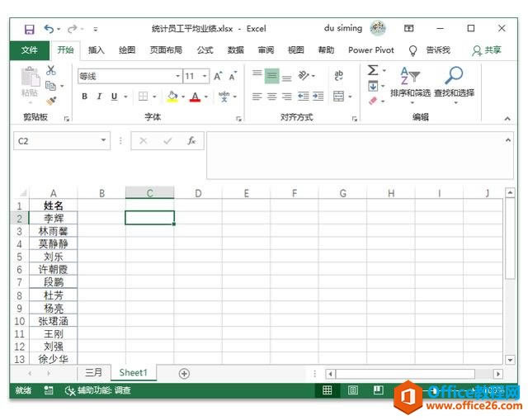
Task: Click the Share (共享) button
Action: pyautogui.click(x=487, y=50)
